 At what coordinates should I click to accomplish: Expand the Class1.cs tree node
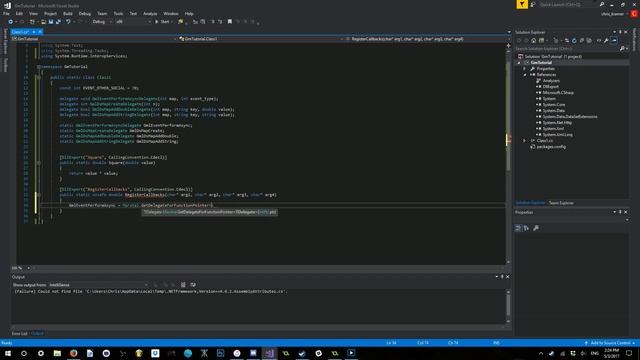[524, 141]
